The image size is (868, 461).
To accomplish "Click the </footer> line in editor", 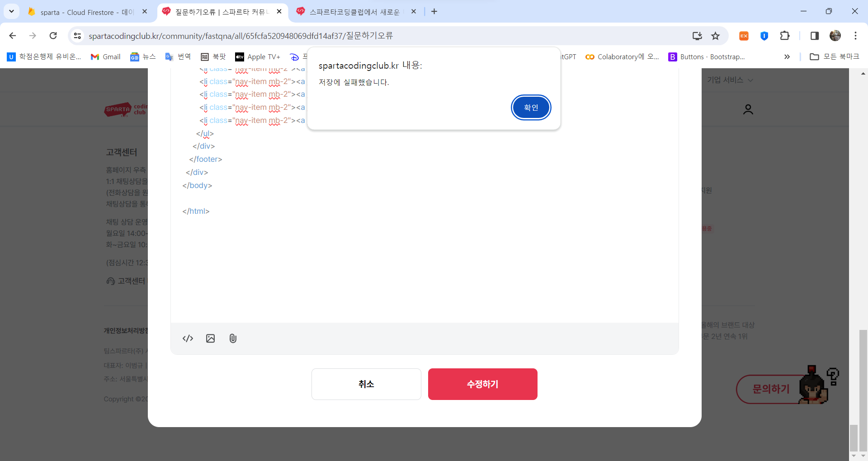I will tap(206, 159).
